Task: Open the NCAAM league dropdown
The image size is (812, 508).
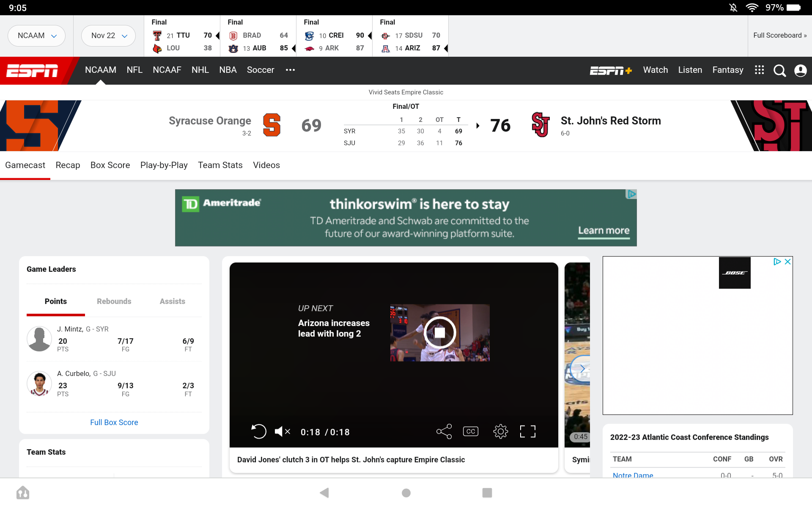Action: [x=36, y=36]
